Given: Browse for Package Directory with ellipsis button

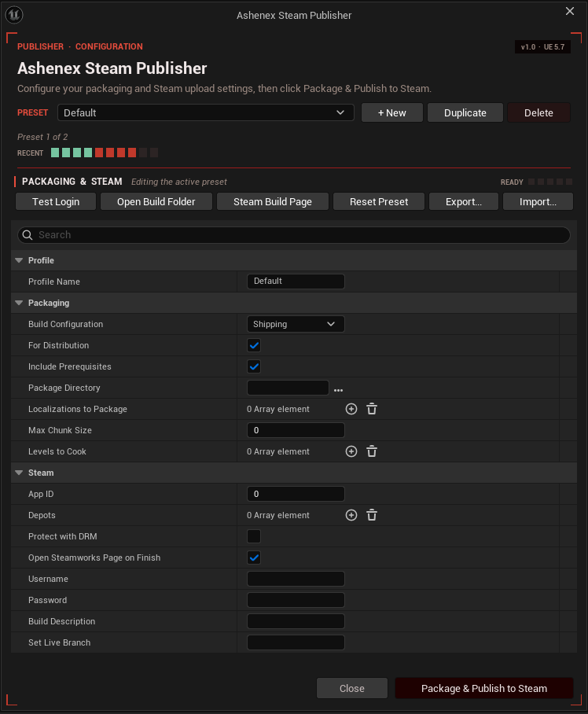Looking at the screenshot, I should pos(339,390).
